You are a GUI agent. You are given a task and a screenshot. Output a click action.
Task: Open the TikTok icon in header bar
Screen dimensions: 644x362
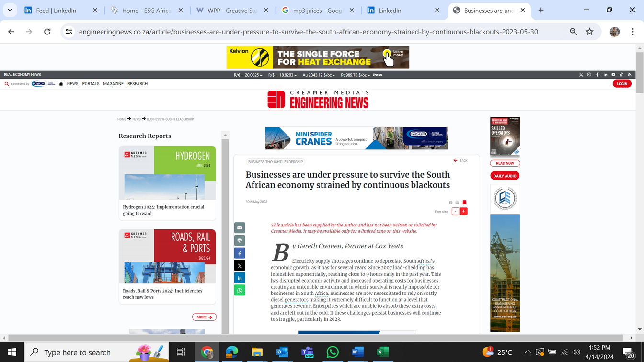coord(621,75)
